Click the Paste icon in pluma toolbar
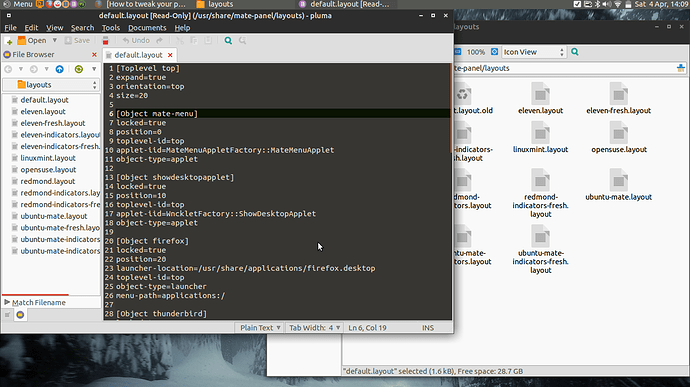The height and width of the screenshot is (387, 690). 208,41
